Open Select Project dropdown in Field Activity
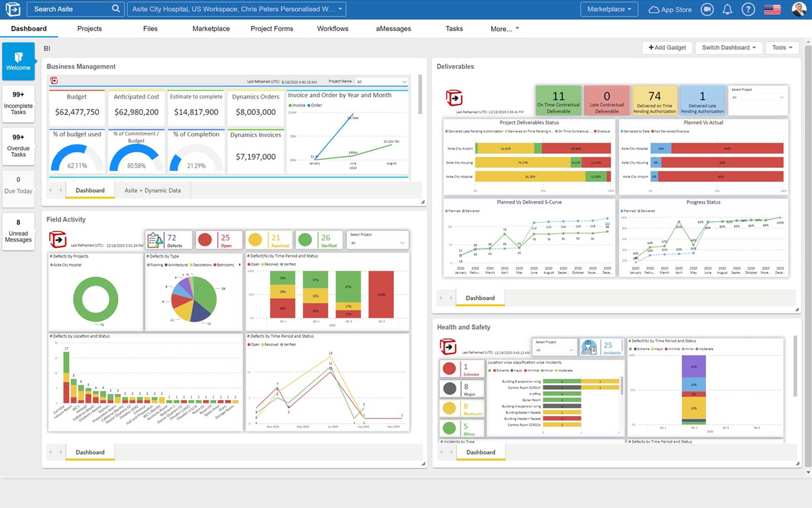The image size is (812, 508). (378, 243)
